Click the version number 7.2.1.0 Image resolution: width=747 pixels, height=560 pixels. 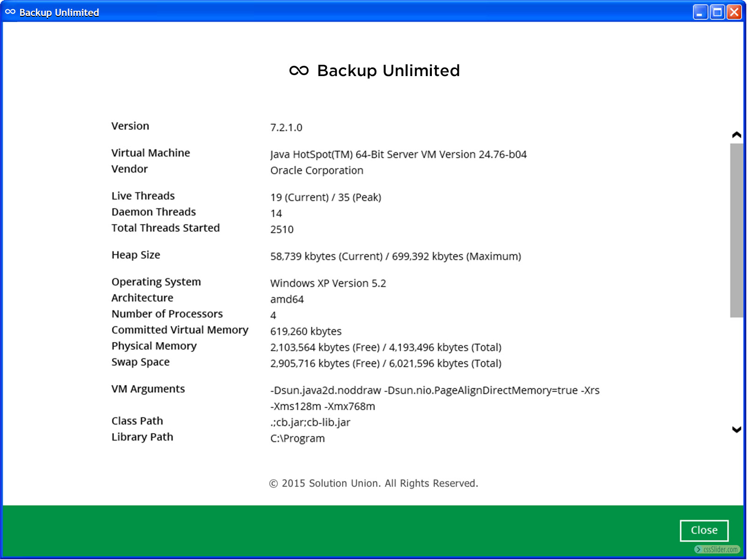pyautogui.click(x=286, y=127)
